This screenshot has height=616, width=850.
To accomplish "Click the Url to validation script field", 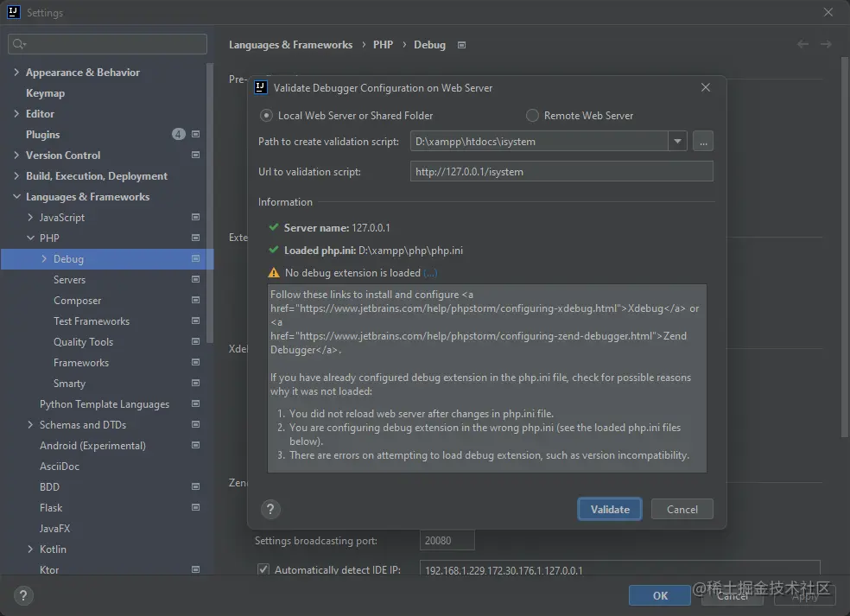I will [561, 171].
